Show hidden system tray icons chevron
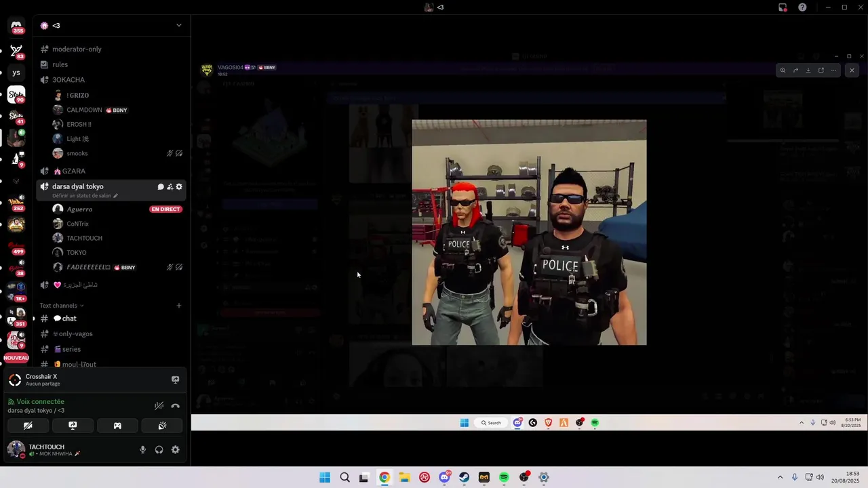The height and width of the screenshot is (488, 868). pyautogui.click(x=780, y=477)
